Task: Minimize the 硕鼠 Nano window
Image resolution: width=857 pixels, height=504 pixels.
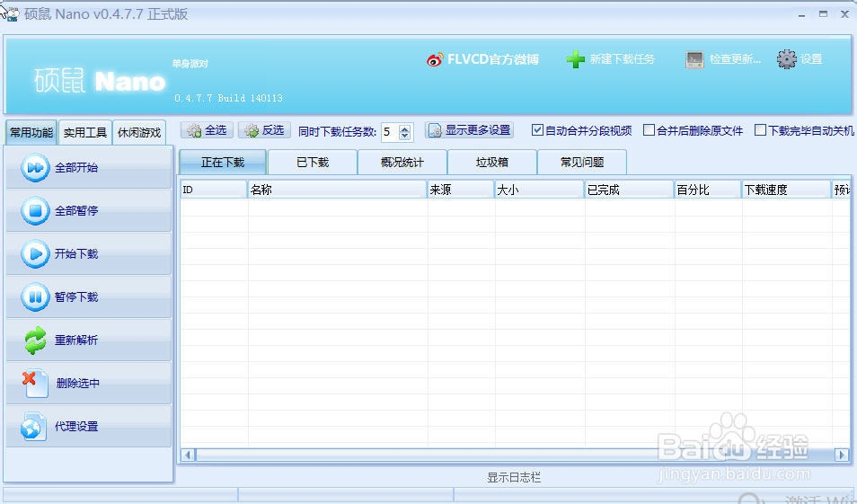Action: 802,14
